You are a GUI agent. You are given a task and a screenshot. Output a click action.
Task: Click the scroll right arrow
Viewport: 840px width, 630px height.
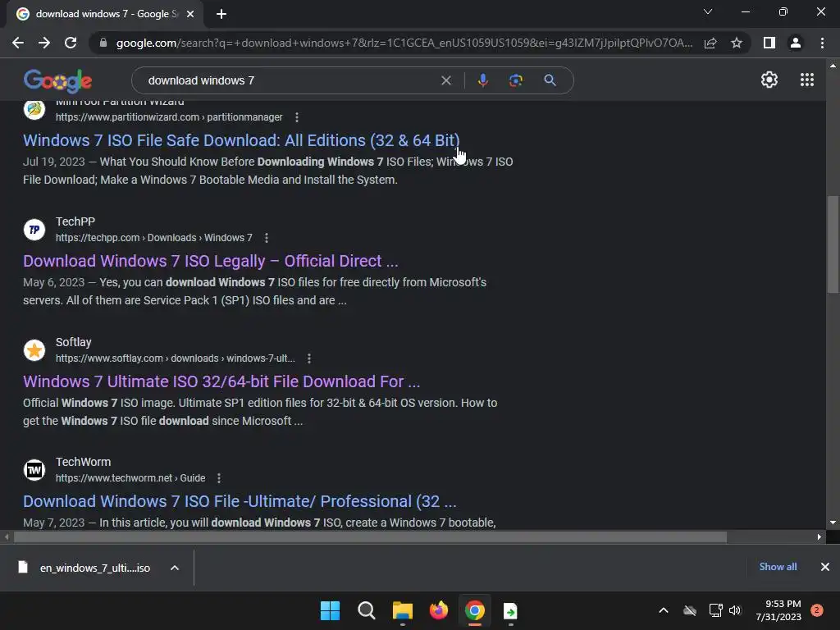tap(819, 536)
